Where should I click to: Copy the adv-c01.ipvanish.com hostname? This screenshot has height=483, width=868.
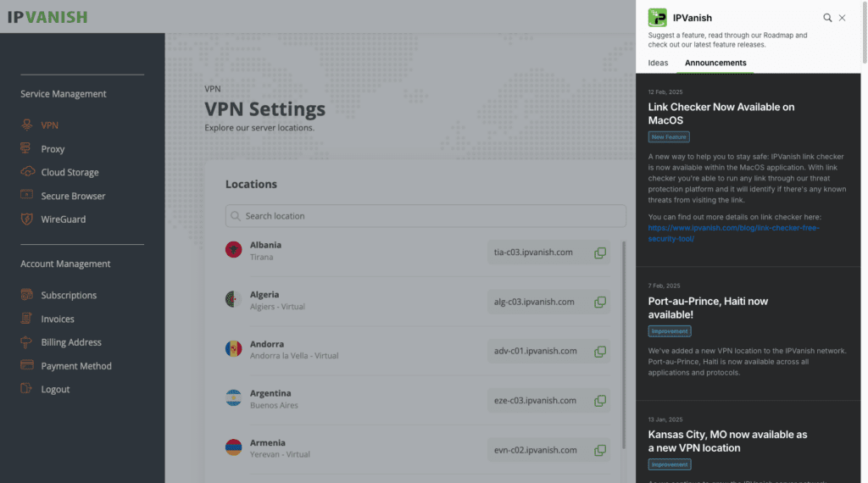pos(600,352)
